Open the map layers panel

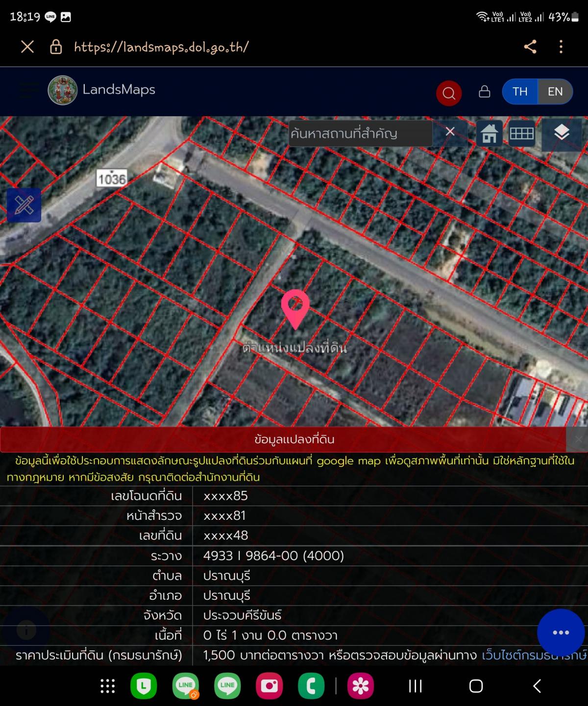point(562,132)
